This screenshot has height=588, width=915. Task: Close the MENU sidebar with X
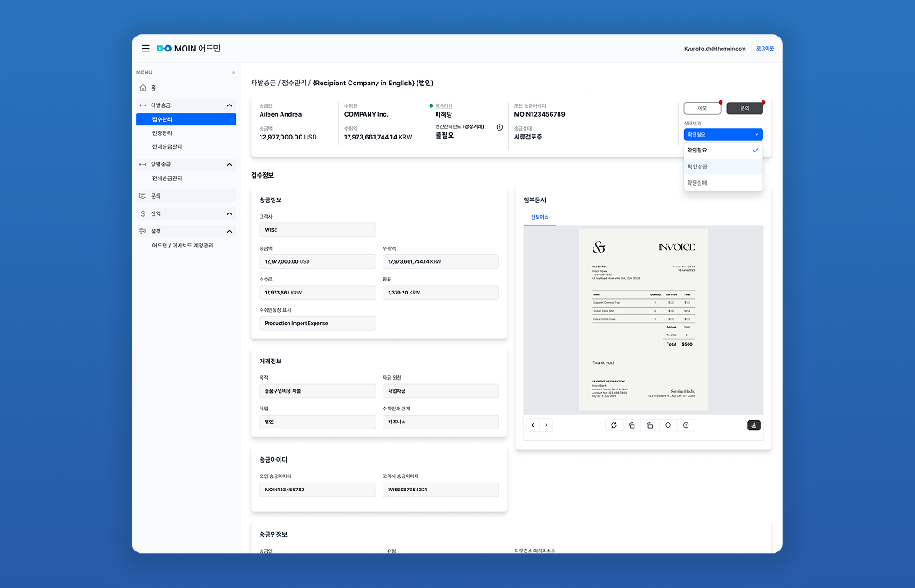coord(233,72)
